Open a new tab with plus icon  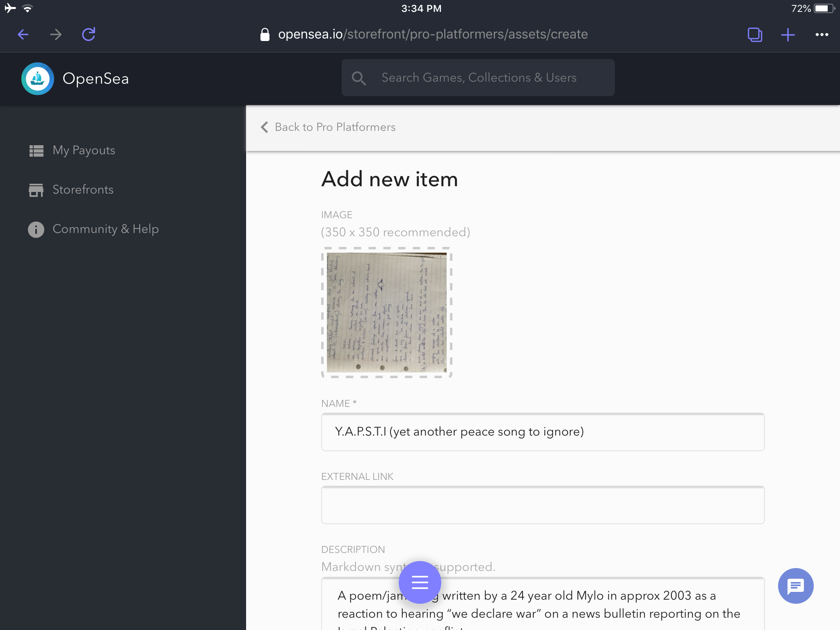[787, 34]
